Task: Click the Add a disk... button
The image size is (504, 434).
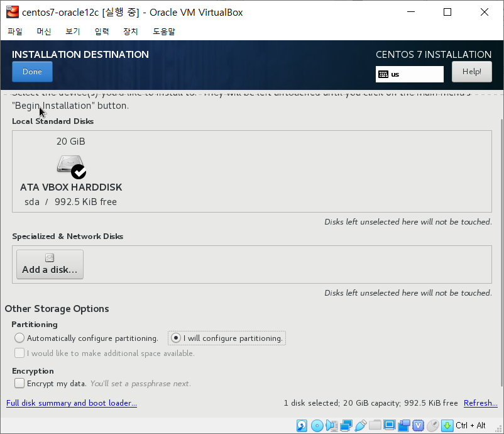Action: tap(50, 264)
